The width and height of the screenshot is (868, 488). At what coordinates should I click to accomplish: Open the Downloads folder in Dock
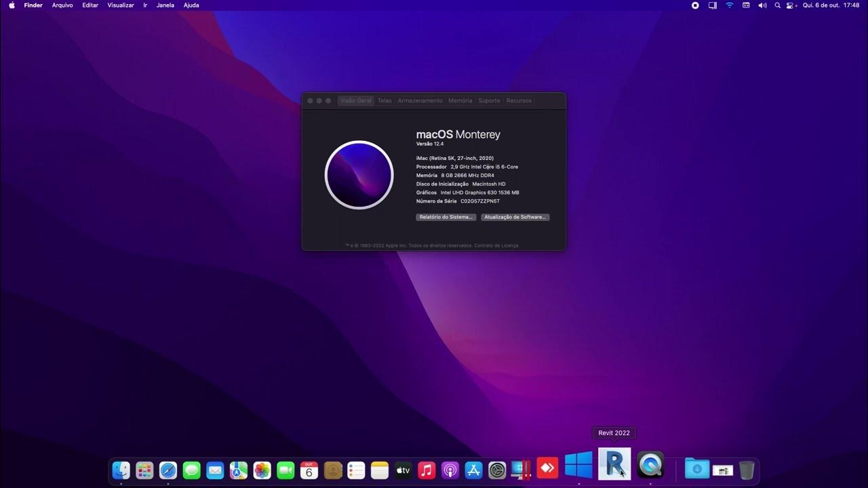coord(697,469)
